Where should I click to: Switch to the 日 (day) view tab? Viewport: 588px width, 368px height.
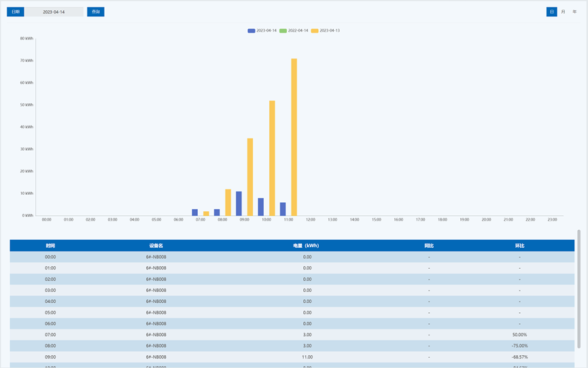point(551,12)
